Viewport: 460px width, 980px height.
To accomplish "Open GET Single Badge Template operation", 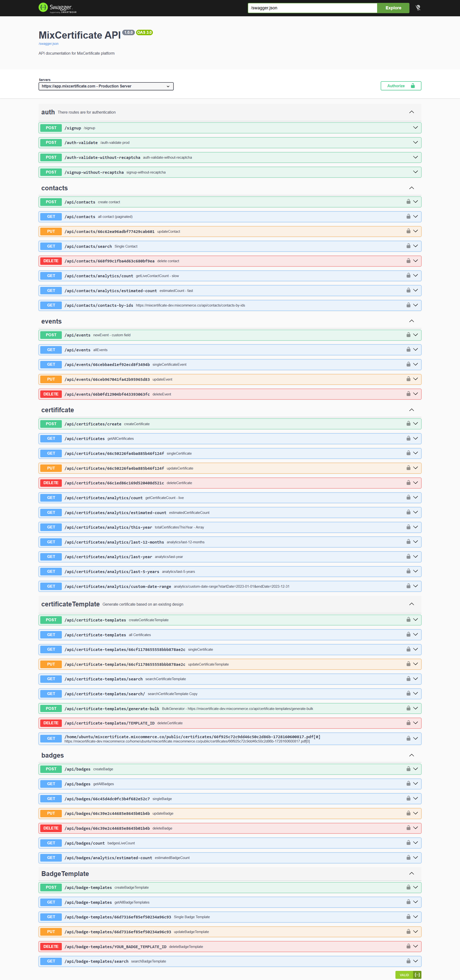I will pos(230,917).
